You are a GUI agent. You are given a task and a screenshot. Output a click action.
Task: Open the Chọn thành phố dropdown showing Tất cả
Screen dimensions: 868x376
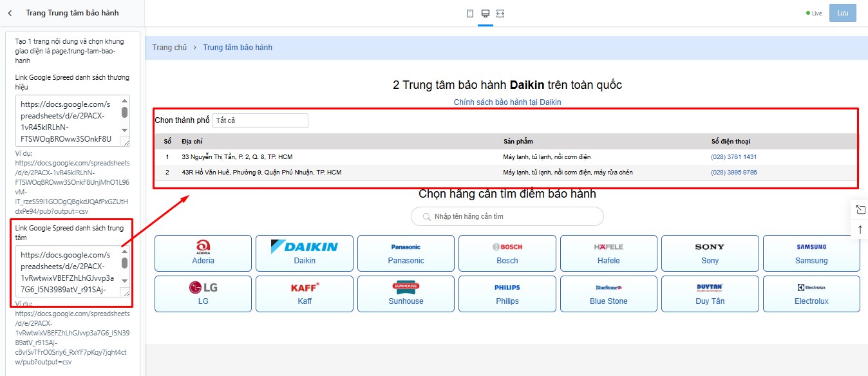pyautogui.click(x=260, y=120)
